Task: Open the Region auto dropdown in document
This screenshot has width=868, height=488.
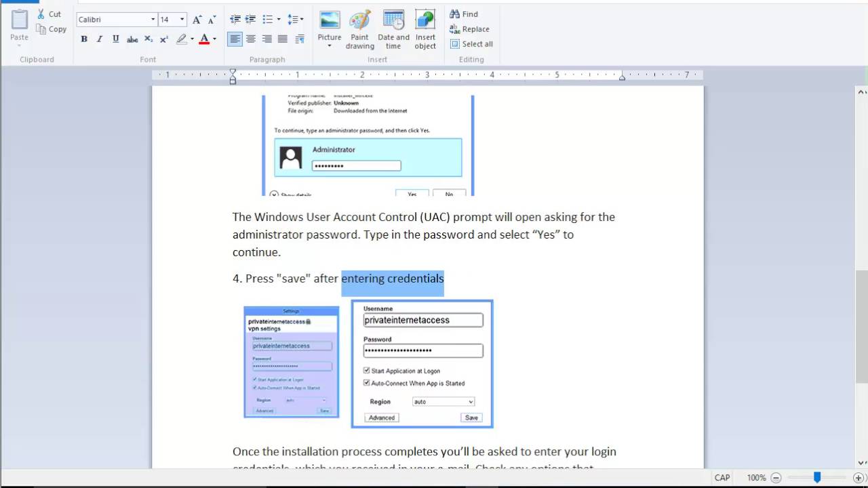Action: coord(443,402)
